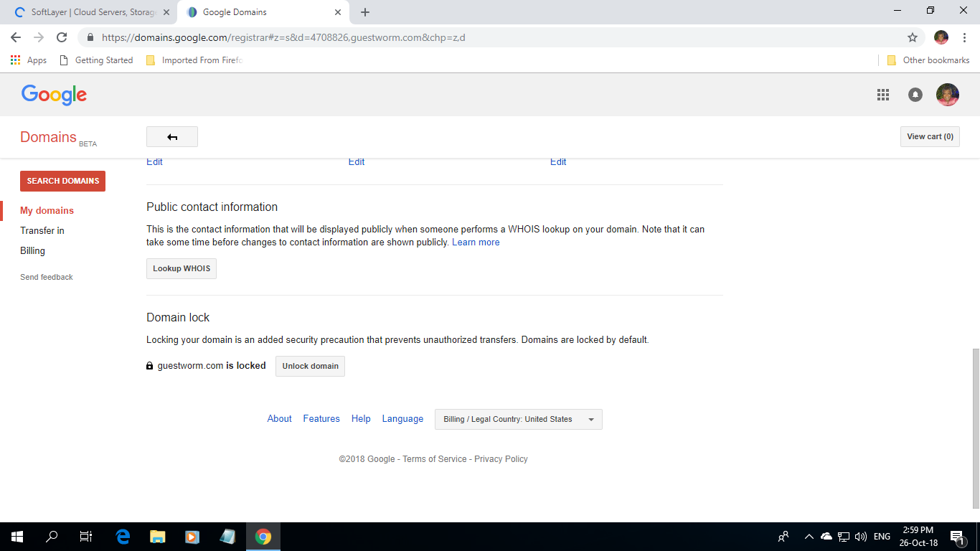This screenshot has width=980, height=551.
Task: Open the About footer link
Action: 279,419
